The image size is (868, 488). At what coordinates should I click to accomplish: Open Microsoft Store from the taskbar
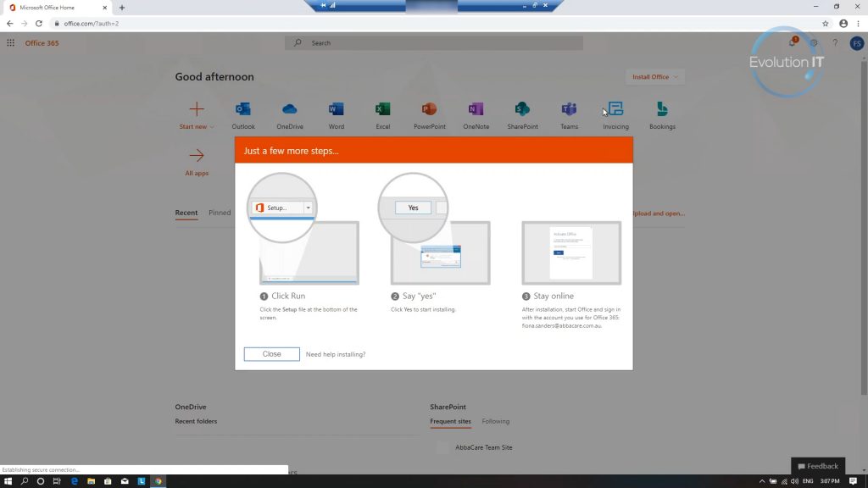pos(108,481)
